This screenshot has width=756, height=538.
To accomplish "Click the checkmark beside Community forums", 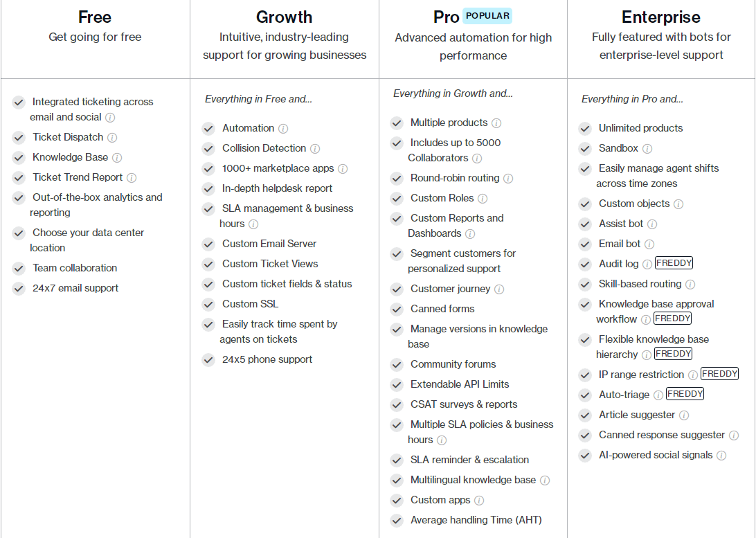I will (x=397, y=365).
